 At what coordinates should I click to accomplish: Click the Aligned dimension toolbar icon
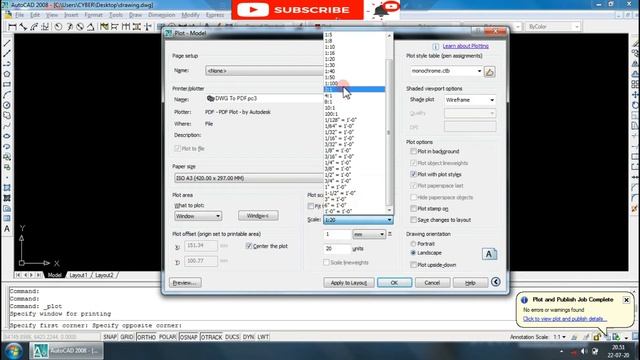pos(23,27)
